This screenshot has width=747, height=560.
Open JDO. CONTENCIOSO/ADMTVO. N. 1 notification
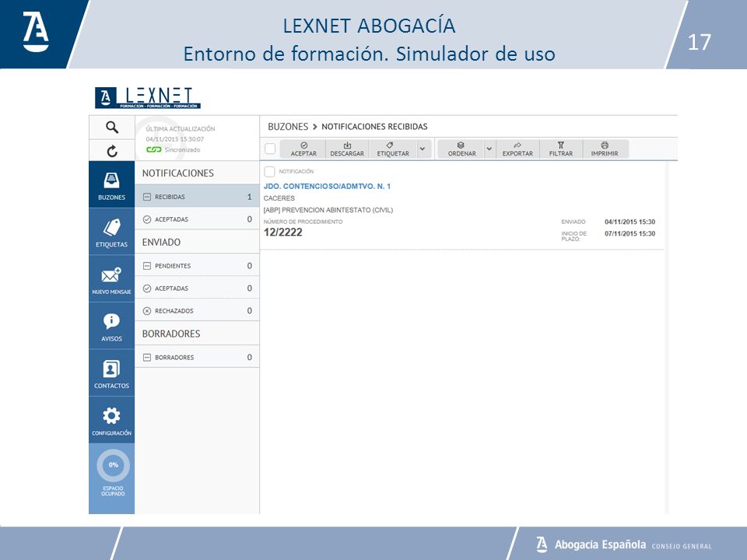tap(327, 186)
